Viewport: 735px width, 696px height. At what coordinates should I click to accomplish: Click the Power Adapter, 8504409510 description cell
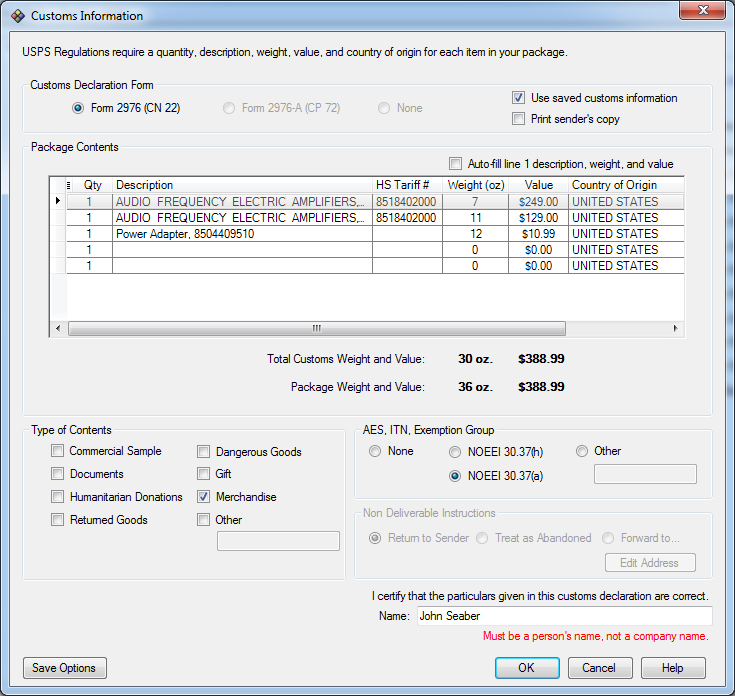(242, 234)
